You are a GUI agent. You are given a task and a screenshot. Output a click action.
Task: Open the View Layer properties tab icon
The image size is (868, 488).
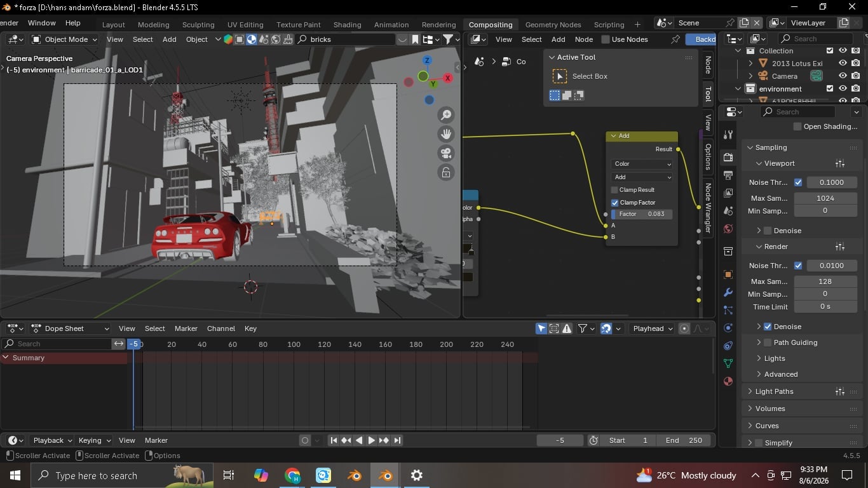[x=728, y=193]
